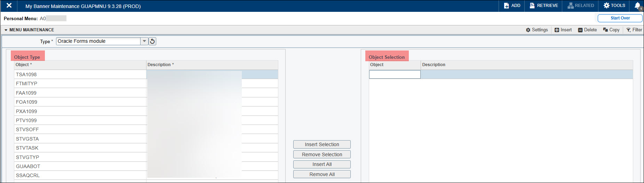Viewport: 644px width, 183px height.
Task: Open the Settings gear option
Action: click(537, 30)
